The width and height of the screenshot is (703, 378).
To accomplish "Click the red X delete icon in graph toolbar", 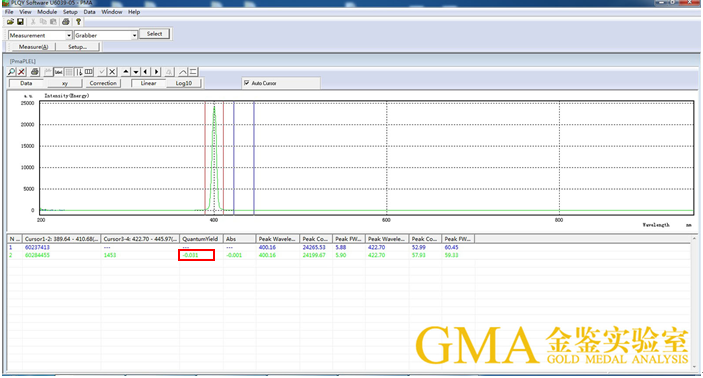I will click(22, 72).
